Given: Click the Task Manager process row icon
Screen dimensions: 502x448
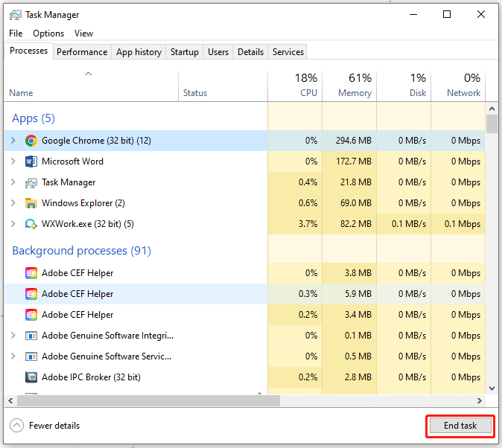Looking at the screenshot, I should (x=31, y=182).
